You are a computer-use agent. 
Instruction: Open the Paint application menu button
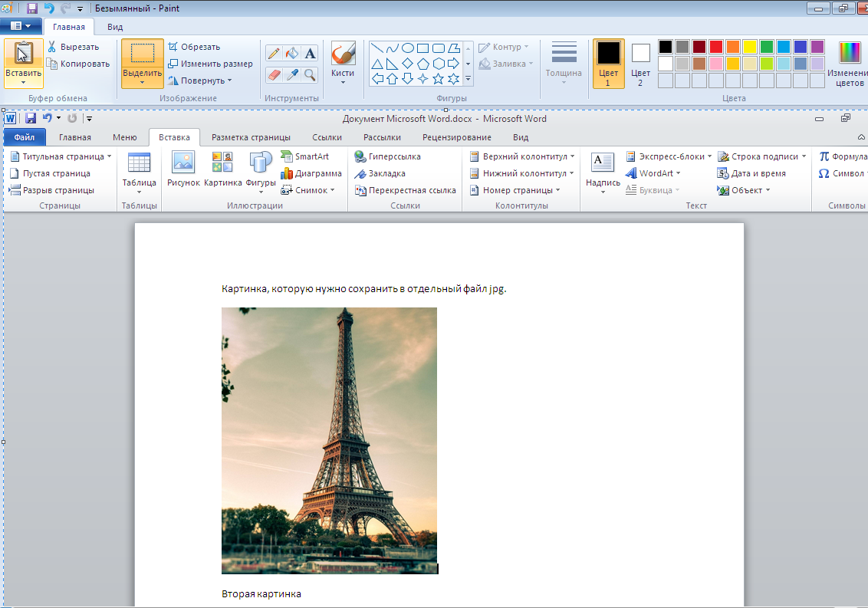point(21,26)
